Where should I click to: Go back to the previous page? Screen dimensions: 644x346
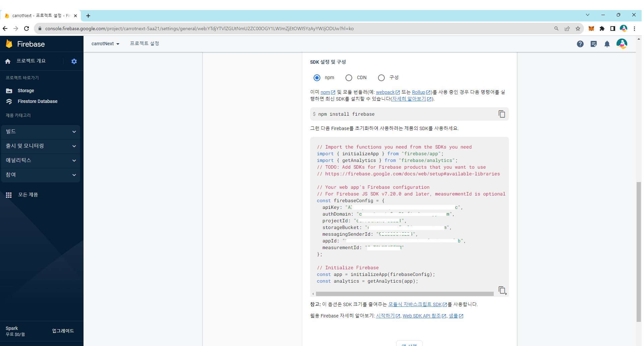(5, 28)
